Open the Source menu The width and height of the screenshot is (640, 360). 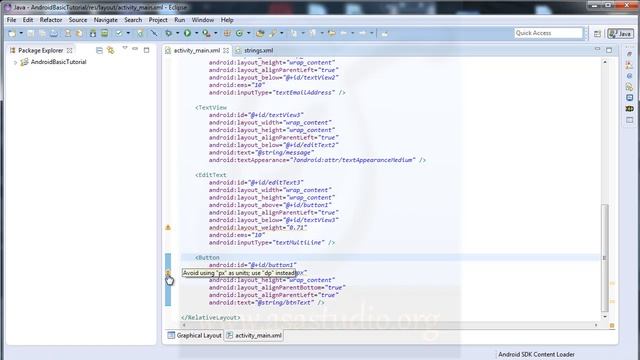78,20
